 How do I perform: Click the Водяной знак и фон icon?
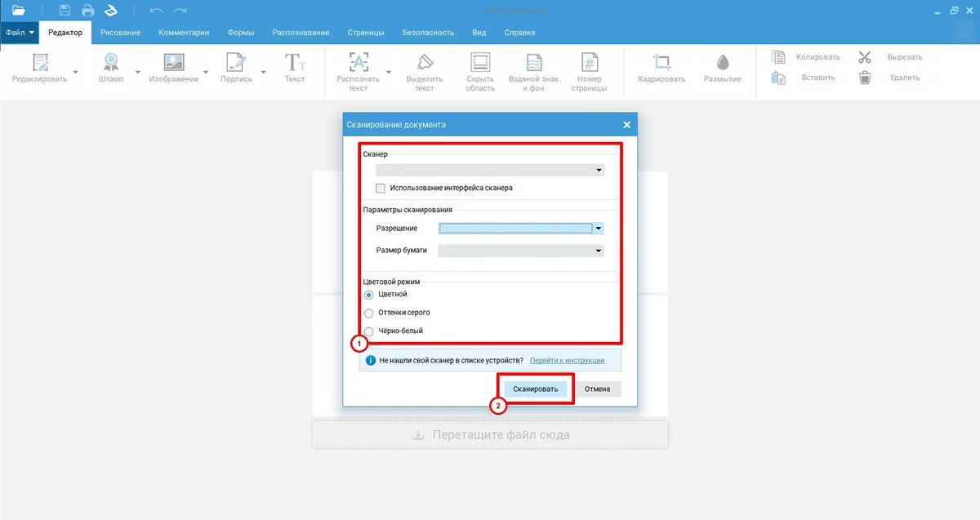coord(534,64)
